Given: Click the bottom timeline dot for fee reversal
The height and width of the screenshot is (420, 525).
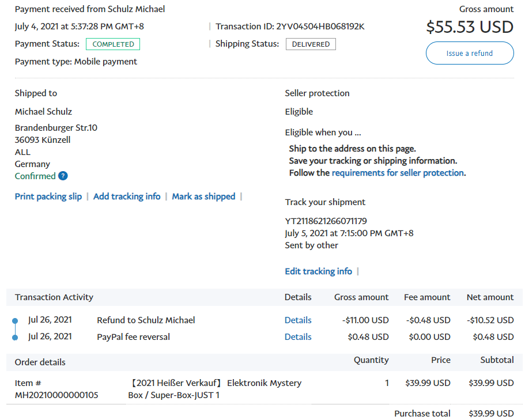Looking at the screenshot, I should [16, 337].
